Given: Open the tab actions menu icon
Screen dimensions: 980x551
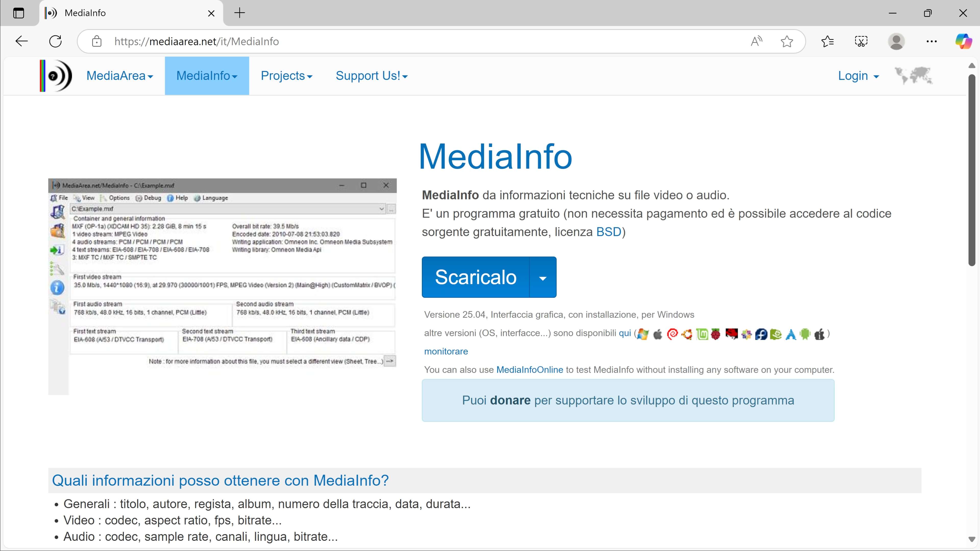Looking at the screenshot, I should [18, 13].
